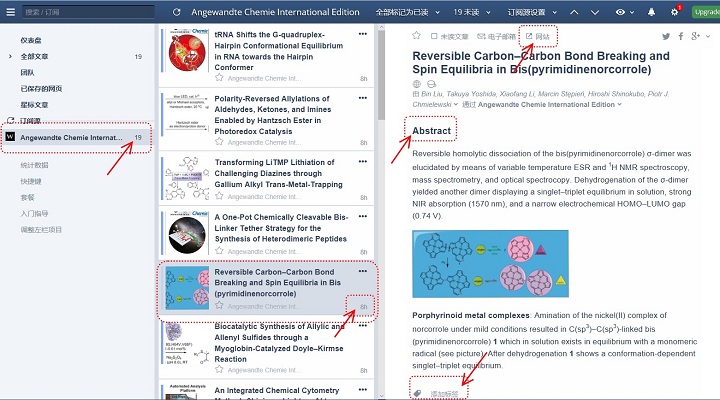
Task: Expand more sharing options arrow
Action: pos(709,36)
